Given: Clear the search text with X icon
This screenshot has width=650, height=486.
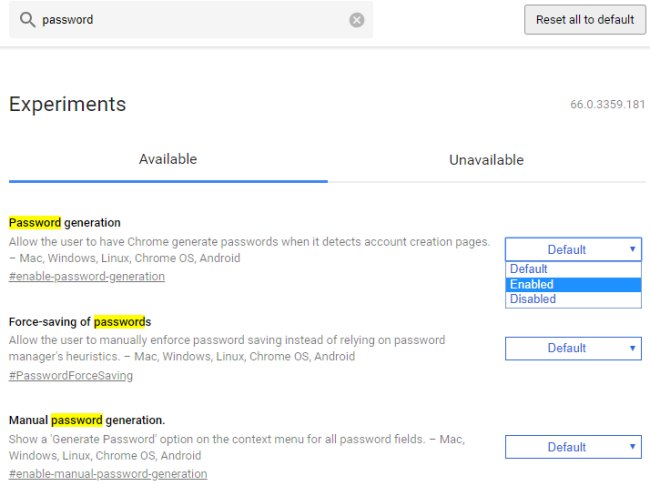Looking at the screenshot, I should (357, 20).
